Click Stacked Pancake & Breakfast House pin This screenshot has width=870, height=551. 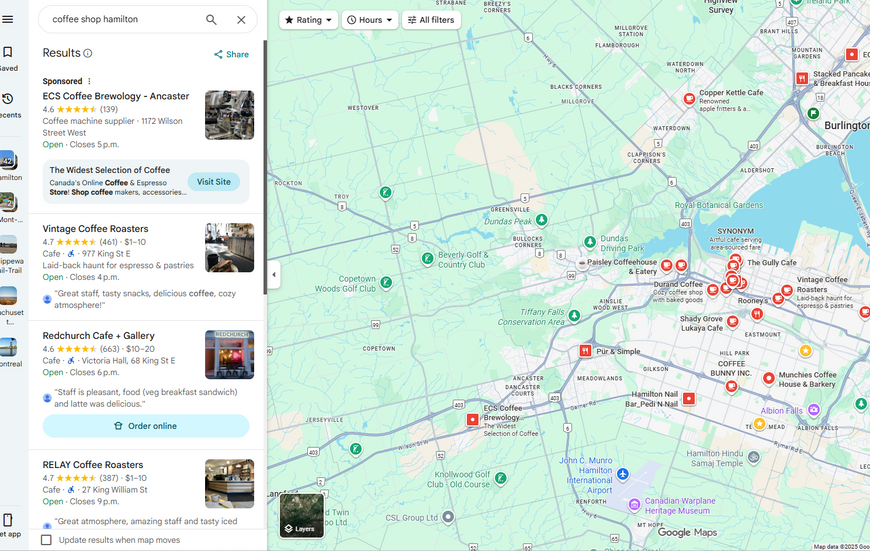802,78
